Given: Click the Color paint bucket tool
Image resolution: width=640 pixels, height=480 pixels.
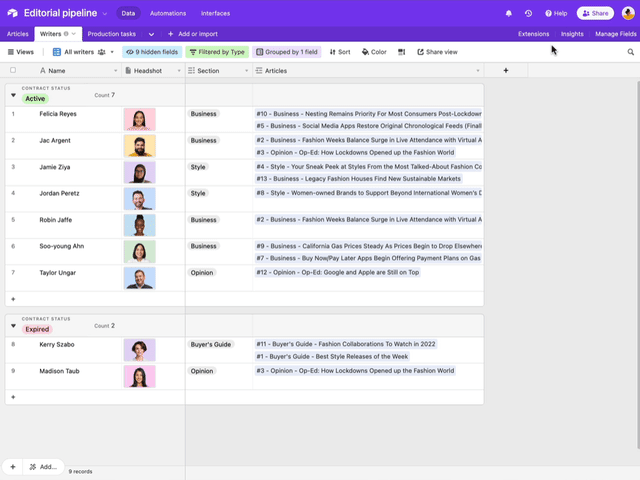Looking at the screenshot, I should [374, 52].
